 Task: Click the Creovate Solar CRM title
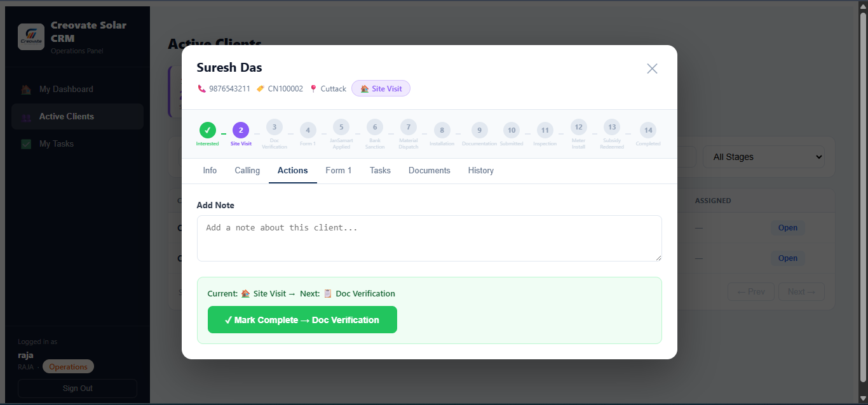coord(89,32)
